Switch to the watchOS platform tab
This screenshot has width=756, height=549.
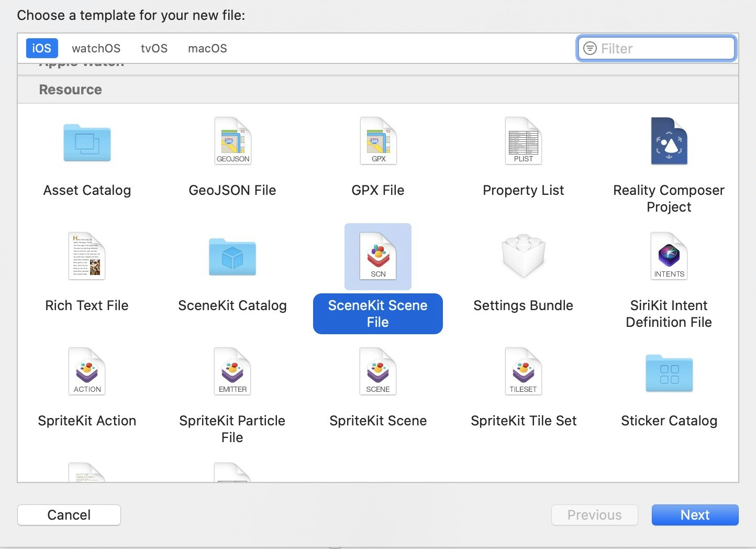coord(96,48)
